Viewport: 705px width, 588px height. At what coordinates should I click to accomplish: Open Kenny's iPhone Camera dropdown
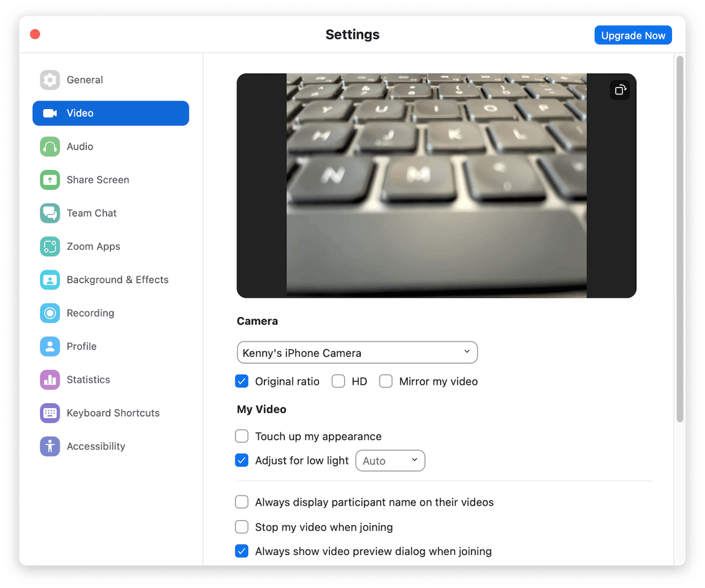point(357,353)
